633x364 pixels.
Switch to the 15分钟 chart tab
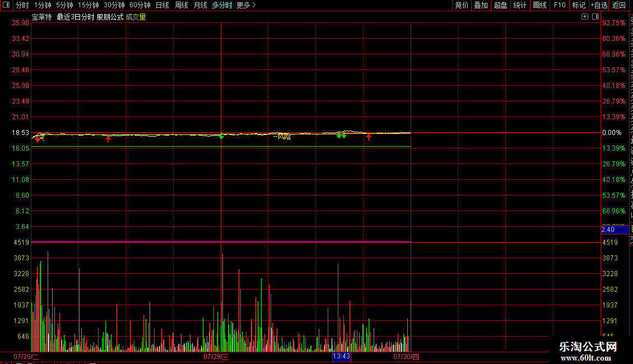tap(89, 5)
